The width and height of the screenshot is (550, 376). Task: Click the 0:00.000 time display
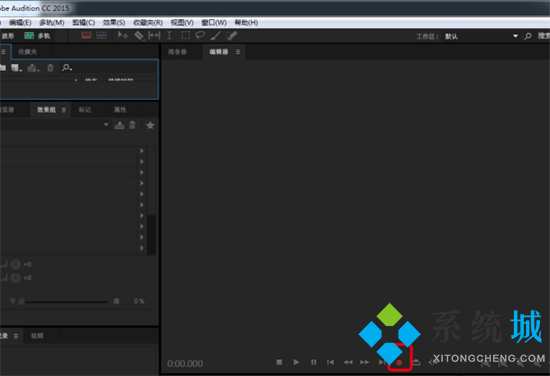185,363
